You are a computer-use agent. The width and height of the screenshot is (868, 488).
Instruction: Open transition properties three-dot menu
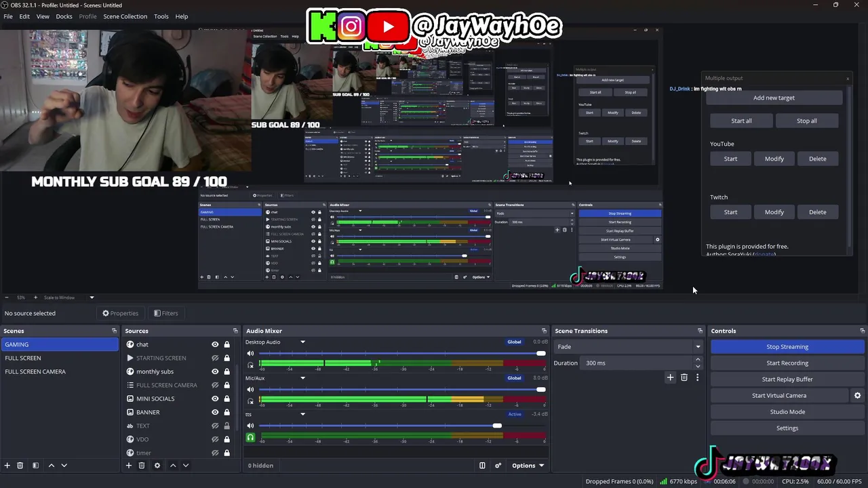(x=697, y=378)
